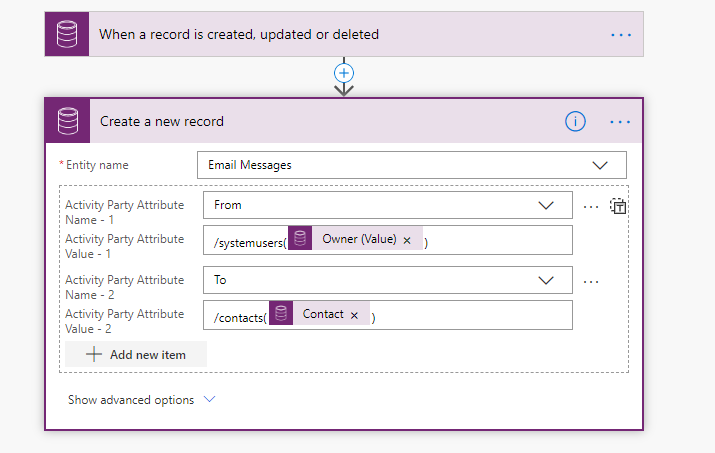Open the trigger step ellipsis menu
This screenshot has width=715, height=453.
[621, 34]
